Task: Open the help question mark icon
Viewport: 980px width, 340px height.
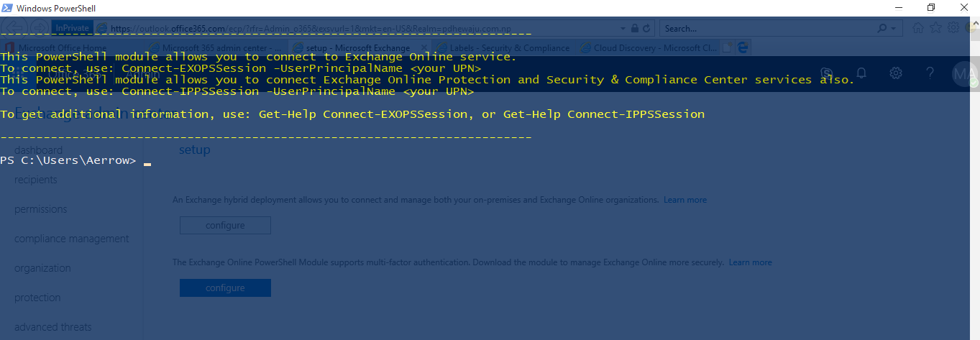Action: point(930,73)
